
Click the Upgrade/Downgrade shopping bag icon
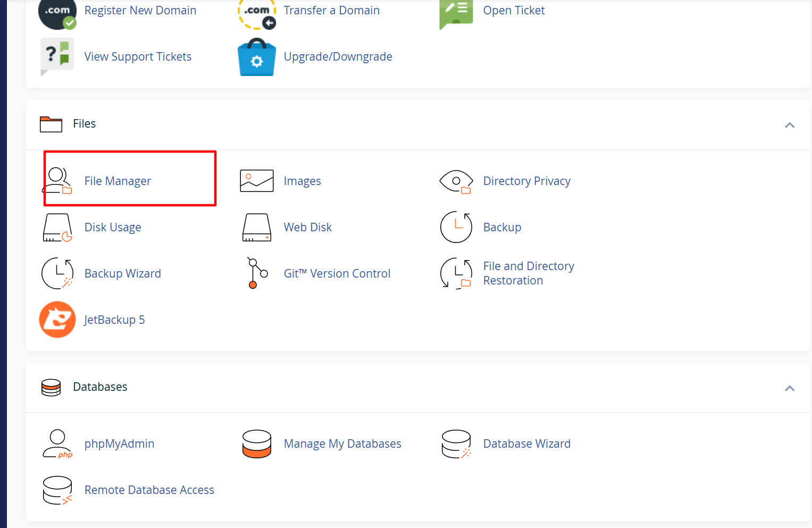point(257,57)
